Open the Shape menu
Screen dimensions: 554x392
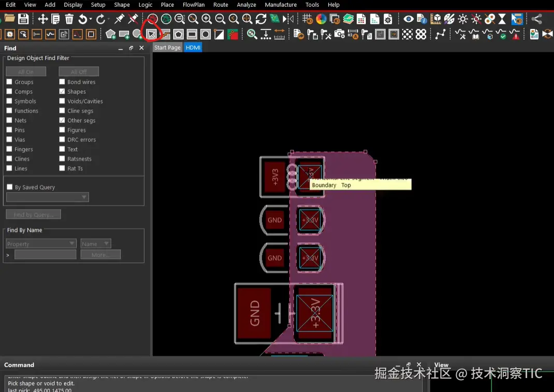122,5
